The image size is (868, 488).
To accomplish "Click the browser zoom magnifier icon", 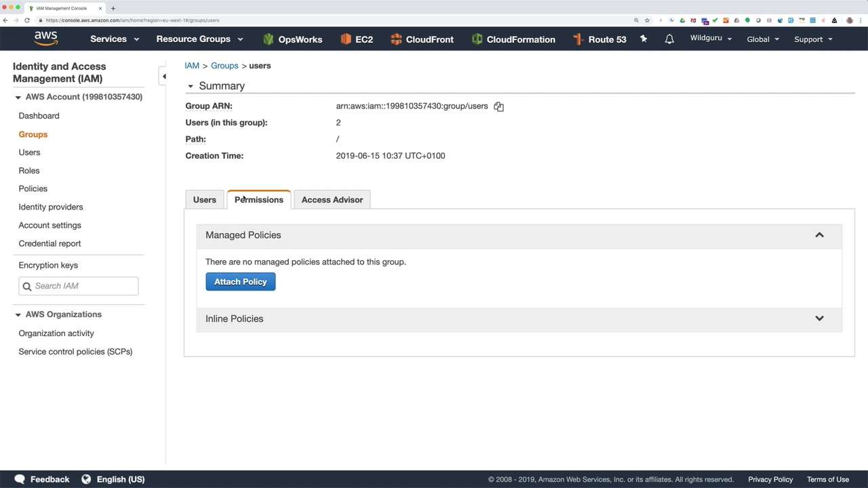I will 636,20.
